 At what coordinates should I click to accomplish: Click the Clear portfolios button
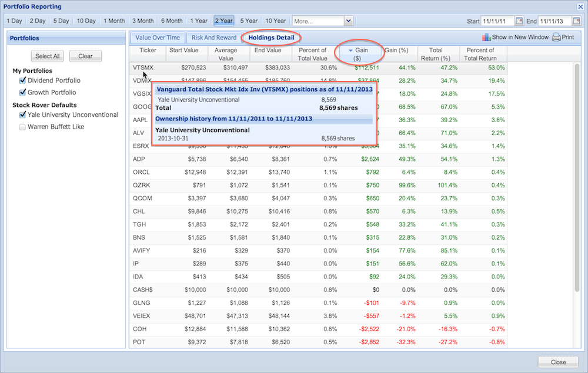[85, 56]
